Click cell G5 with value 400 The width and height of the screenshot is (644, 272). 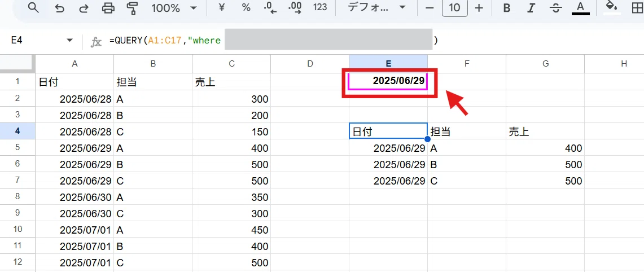[545, 147]
